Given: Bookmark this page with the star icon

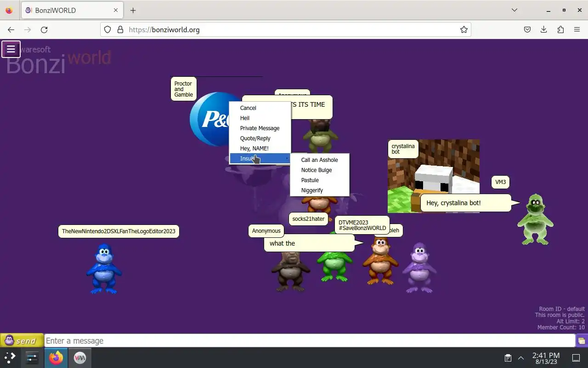Looking at the screenshot, I should (464, 29).
